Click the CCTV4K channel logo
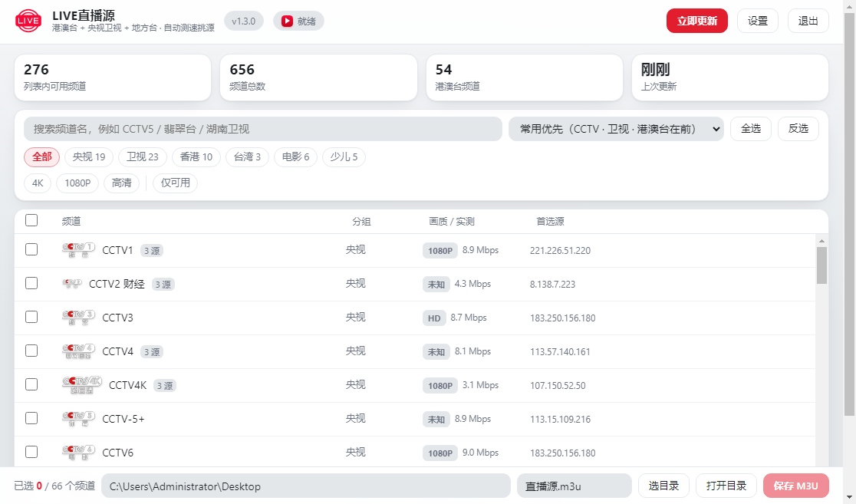Screen dimensions: 856x504 (82, 386)
